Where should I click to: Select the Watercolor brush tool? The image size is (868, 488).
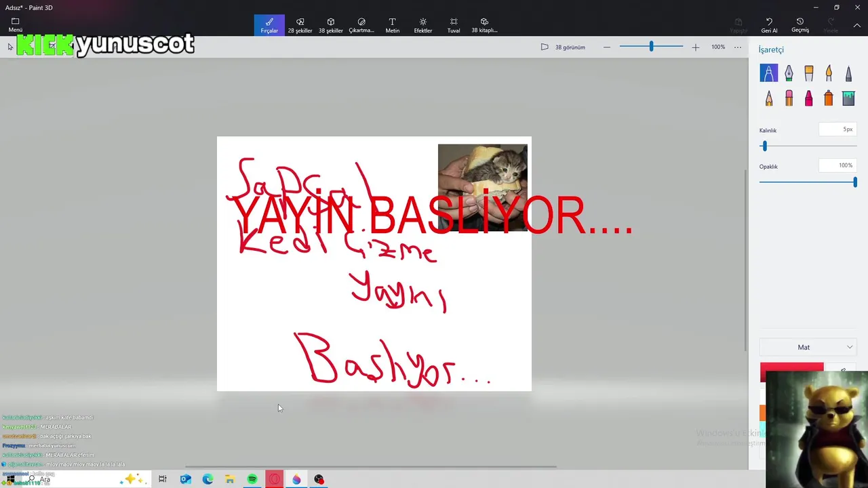(x=829, y=73)
